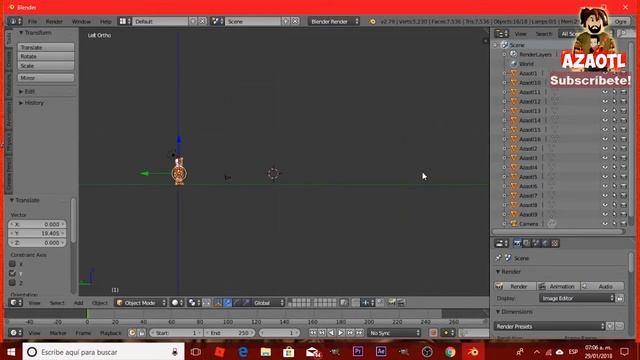Viewport: 640px width, 360px height.
Task: Click the Animation render button
Action: (x=558, y=287)
